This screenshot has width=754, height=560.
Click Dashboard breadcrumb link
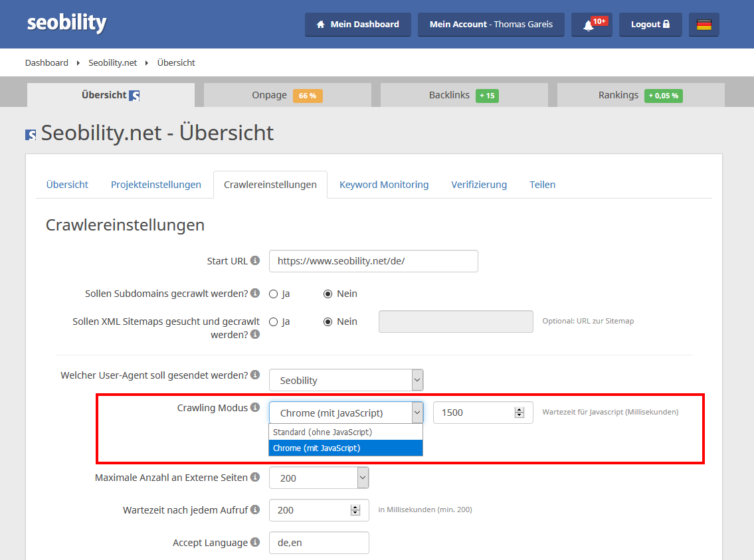point(47,62)
